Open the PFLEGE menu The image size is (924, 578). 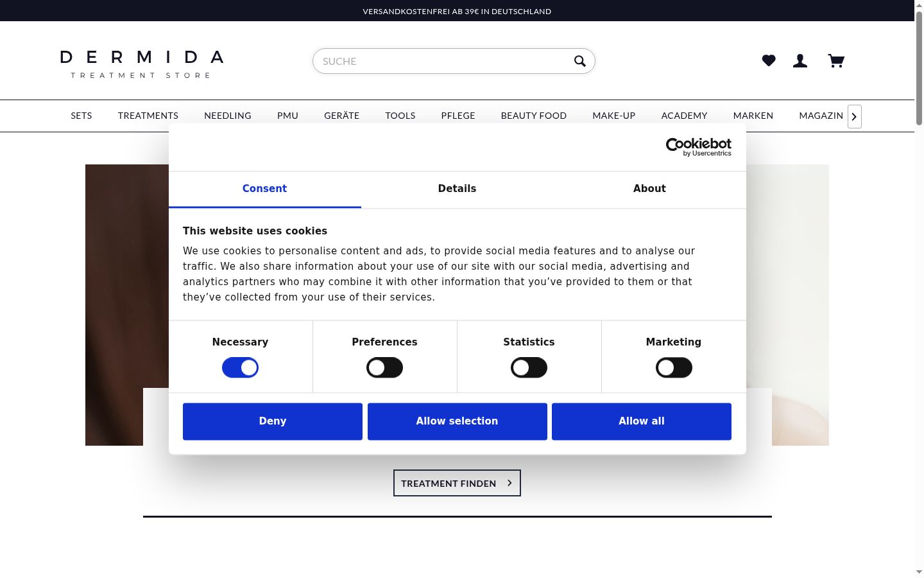[458, 116]
